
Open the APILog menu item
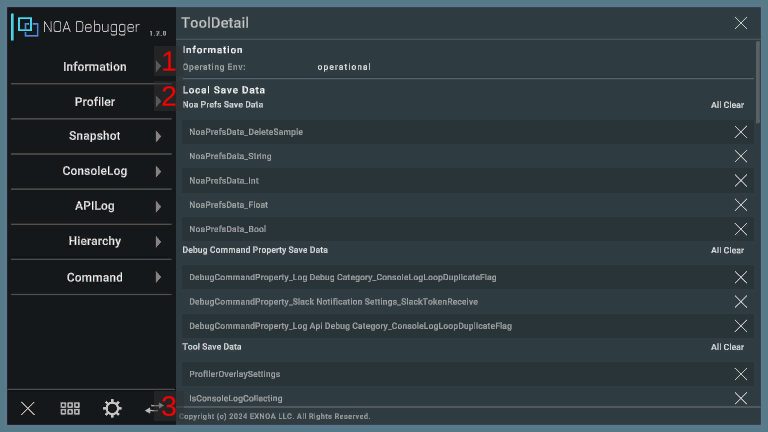pyautogui.click(x=95, y=207)
